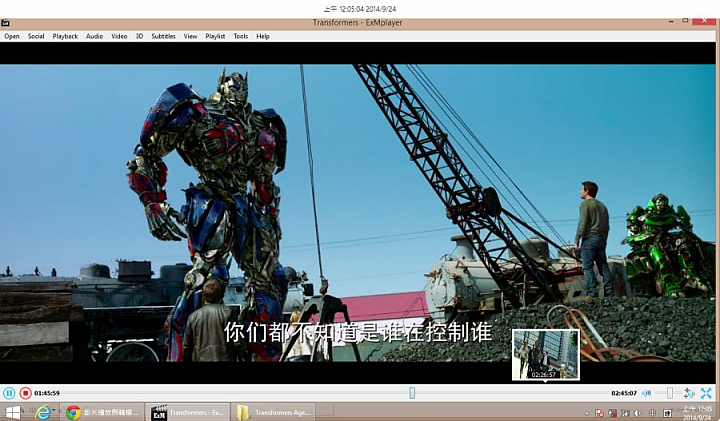Image resolution: width=720 pixels, height=421 pixels.
Task: Open the Windows Start button
Action: tap(13, 412)
